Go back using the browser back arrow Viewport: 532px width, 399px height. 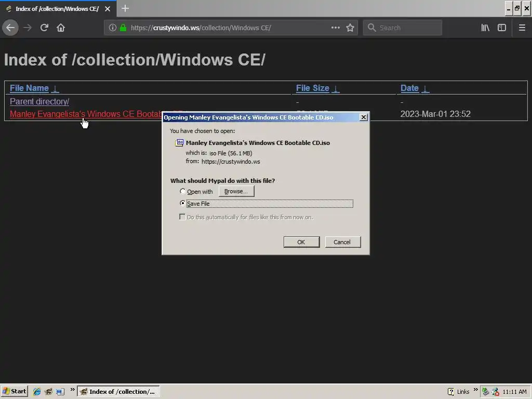point(10,28)
